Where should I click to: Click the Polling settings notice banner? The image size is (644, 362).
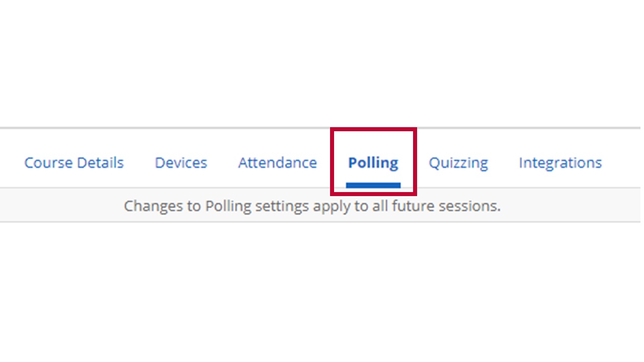(320, 206)
